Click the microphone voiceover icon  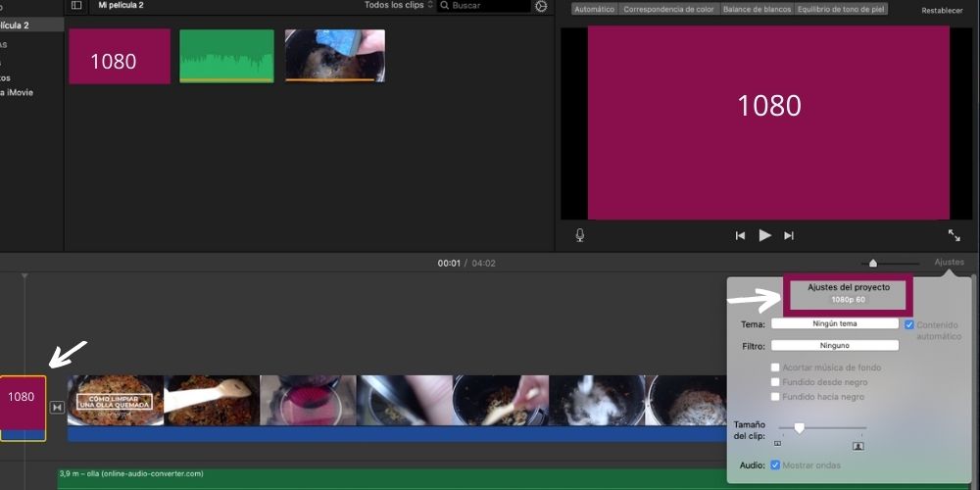[580, 235]
